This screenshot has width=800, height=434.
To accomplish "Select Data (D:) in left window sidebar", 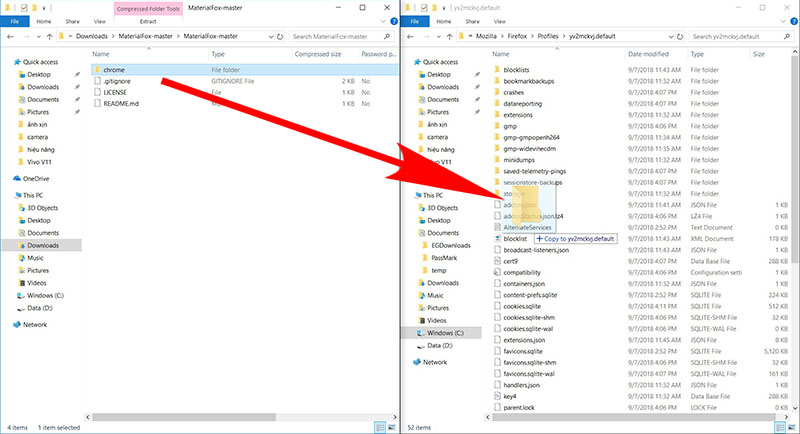I will [40, 309].
